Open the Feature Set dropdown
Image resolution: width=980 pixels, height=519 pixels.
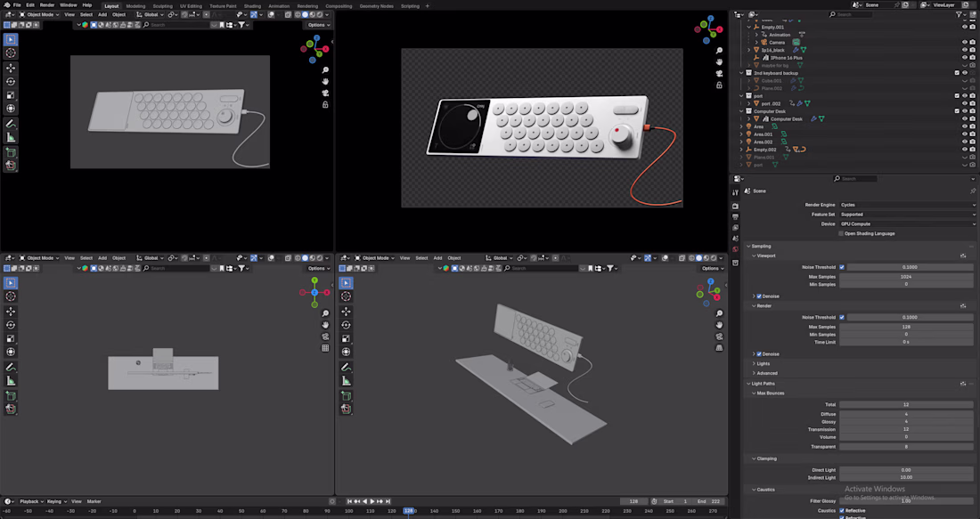pyautogui.click(x=907, y=215)
